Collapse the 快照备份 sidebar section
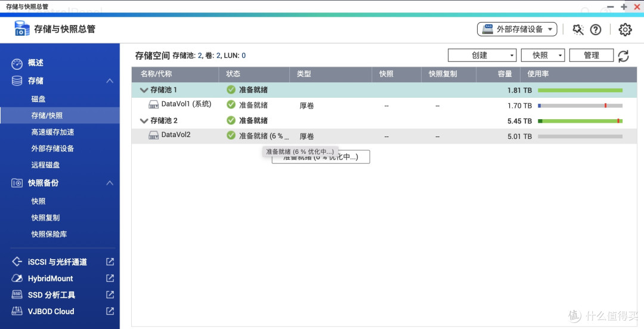The width and height of the screenshot is (644, 329). tap(110, 183)
